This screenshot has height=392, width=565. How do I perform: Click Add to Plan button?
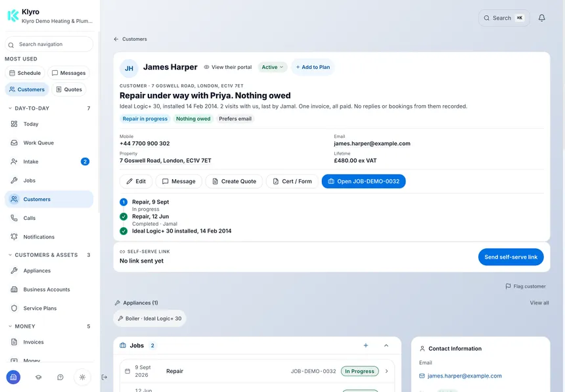click(x=313, y=67)
